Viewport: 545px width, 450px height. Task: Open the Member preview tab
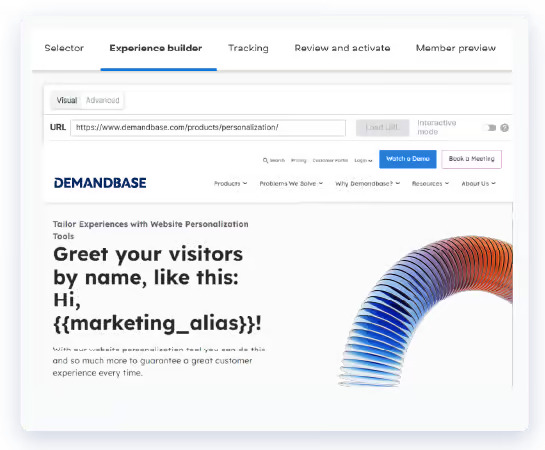click(x=456, y=48)
